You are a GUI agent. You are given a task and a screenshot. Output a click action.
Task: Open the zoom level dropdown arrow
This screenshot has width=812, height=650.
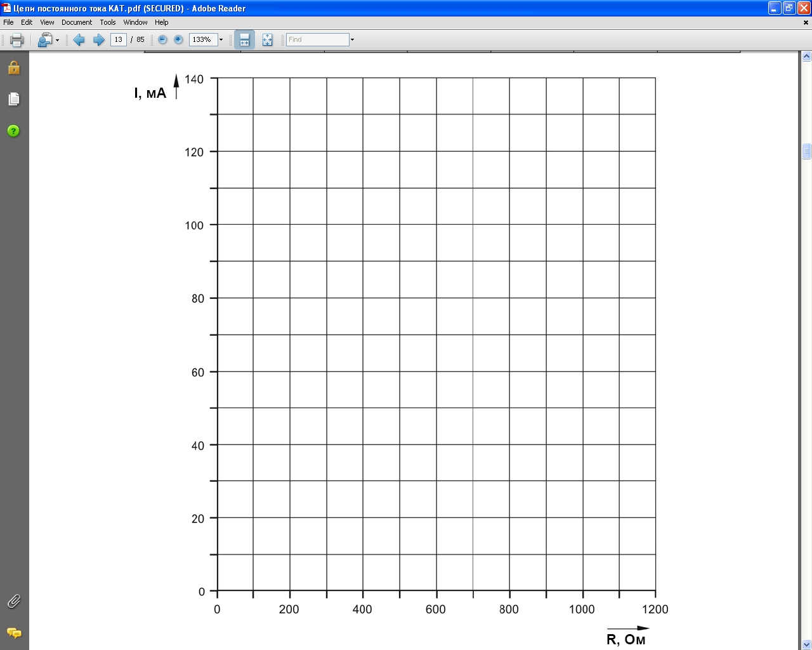pos(221,39)
